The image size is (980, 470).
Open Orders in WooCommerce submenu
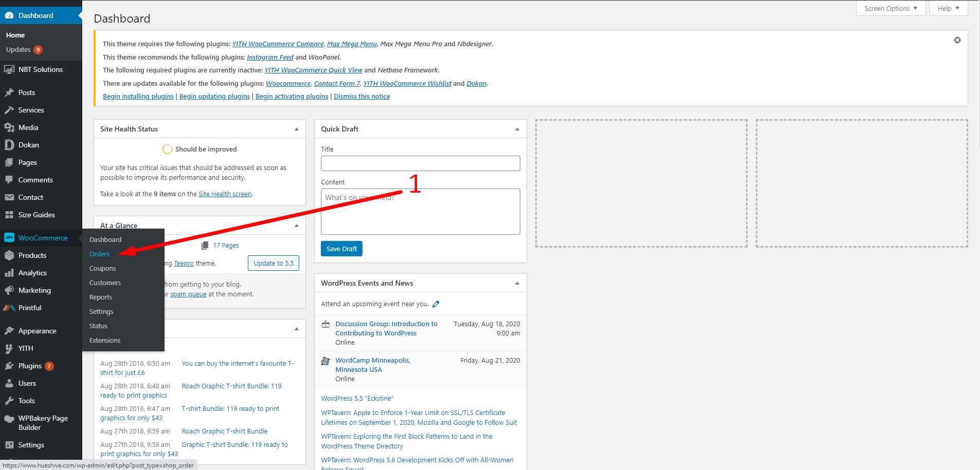point(99,254)
